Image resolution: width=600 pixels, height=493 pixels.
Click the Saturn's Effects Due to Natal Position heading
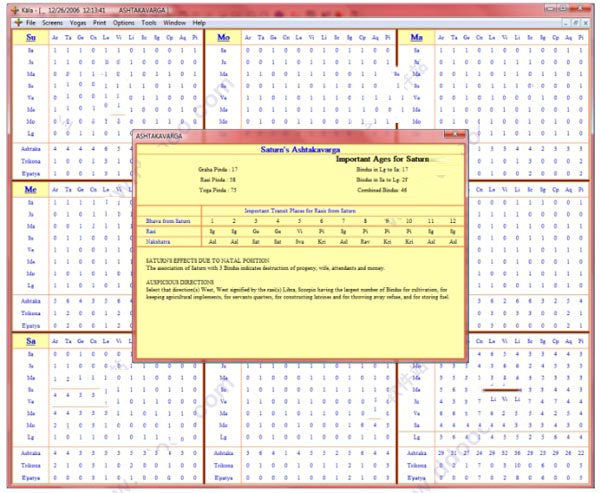[x=207, y=261]
